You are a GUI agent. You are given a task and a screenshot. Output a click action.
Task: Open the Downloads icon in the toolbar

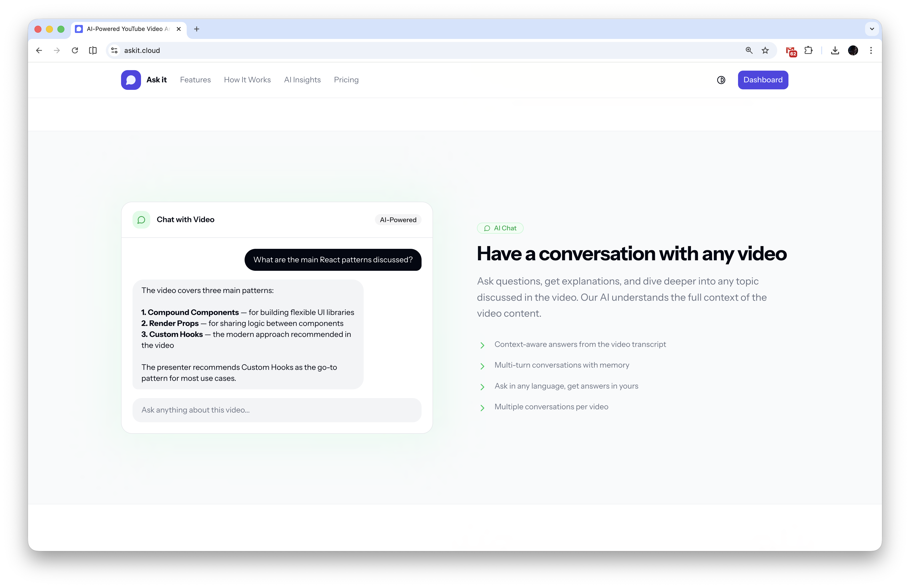click(835, 50)
